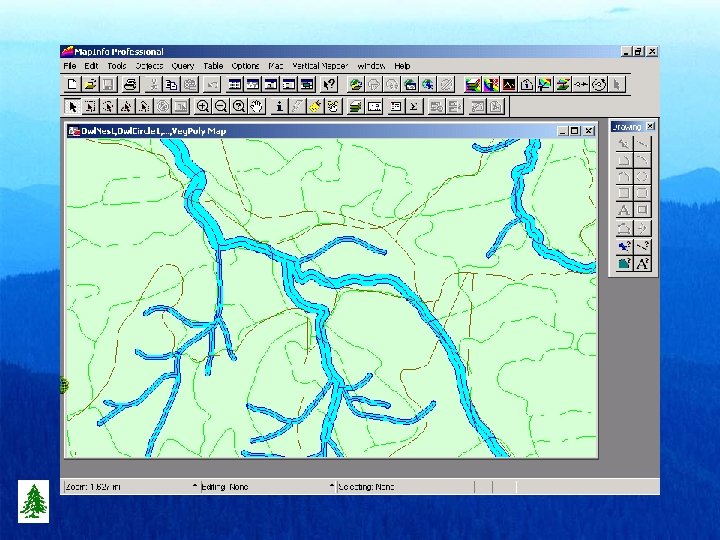The width and height of the screenshot is (720, 540).
Task: Open the File menu
Action: pos(70,66)
